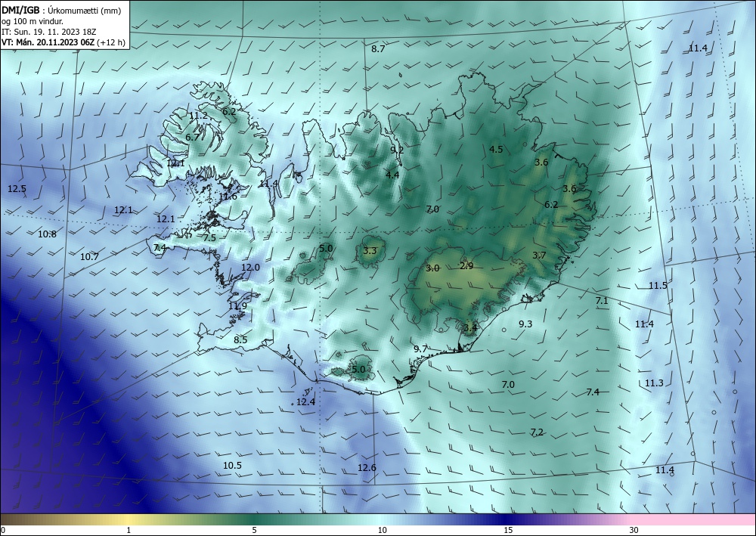Select the 3.7 value in east Iceland

click(x=539, y=256)
